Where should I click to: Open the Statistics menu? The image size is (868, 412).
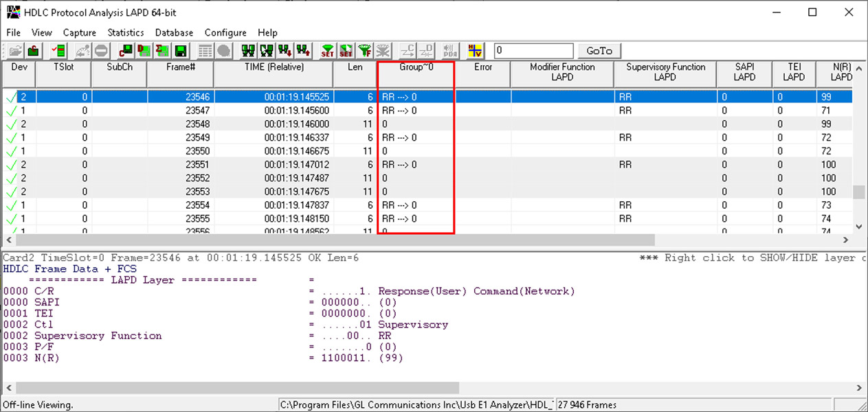click(126, 32)
